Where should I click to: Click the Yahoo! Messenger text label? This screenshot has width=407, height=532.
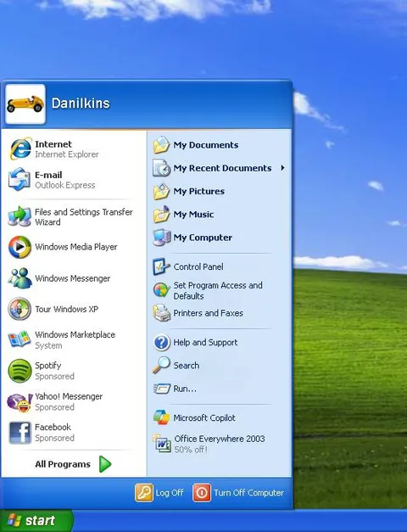point(69,396)
